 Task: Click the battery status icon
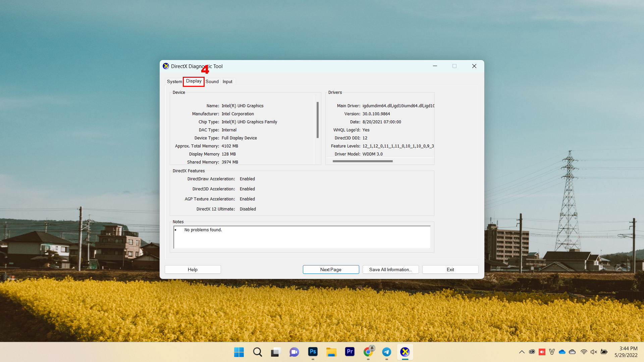(x=604, y=352)
